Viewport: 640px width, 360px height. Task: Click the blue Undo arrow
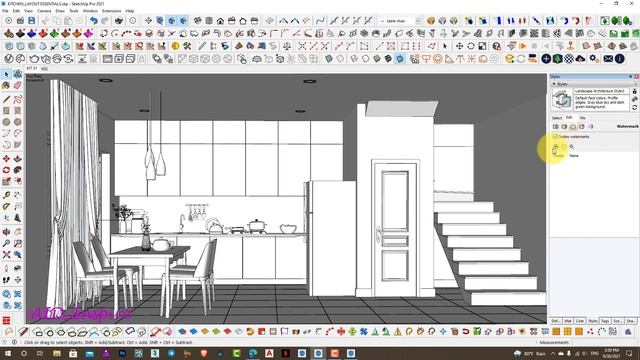pos(93,20)
